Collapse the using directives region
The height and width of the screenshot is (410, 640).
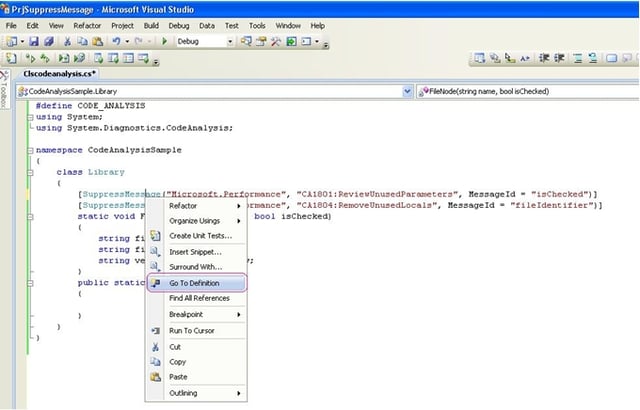30,117
